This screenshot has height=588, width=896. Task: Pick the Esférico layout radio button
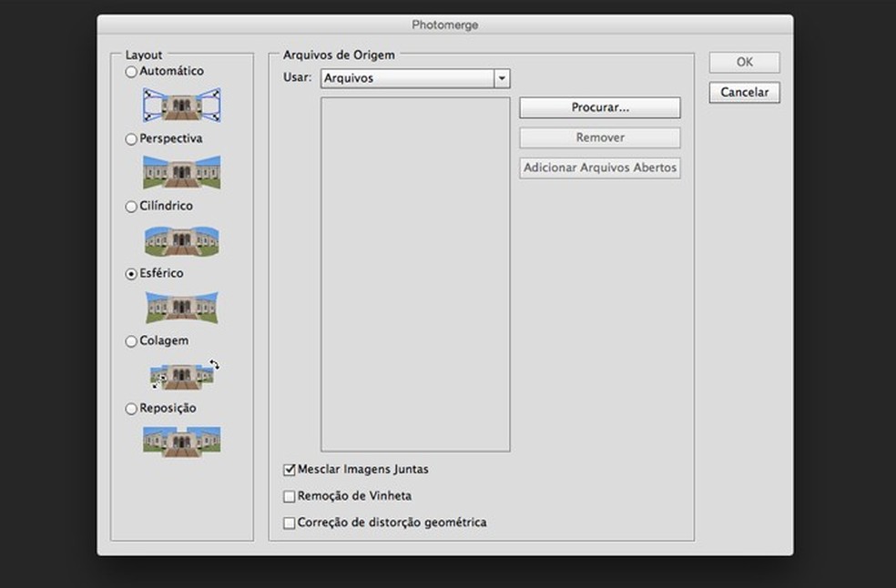(x=132, y=274)
